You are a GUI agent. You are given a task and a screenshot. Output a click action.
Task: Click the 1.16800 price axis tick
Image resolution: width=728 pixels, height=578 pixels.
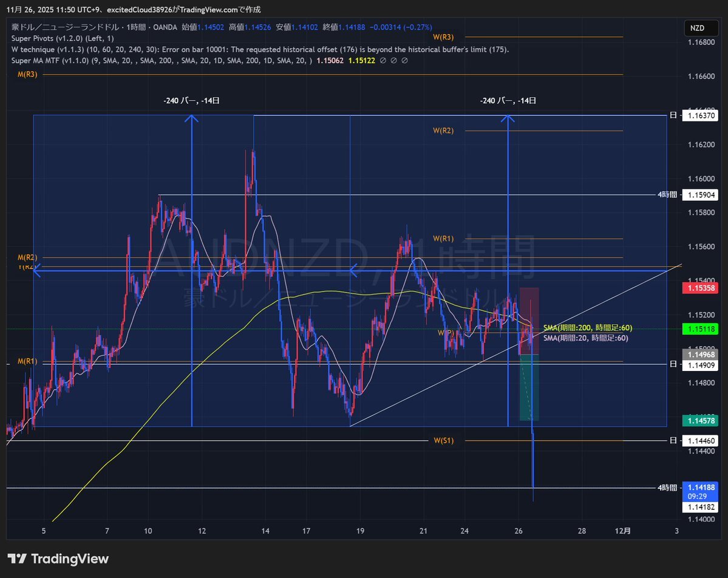tap(701, 42)
